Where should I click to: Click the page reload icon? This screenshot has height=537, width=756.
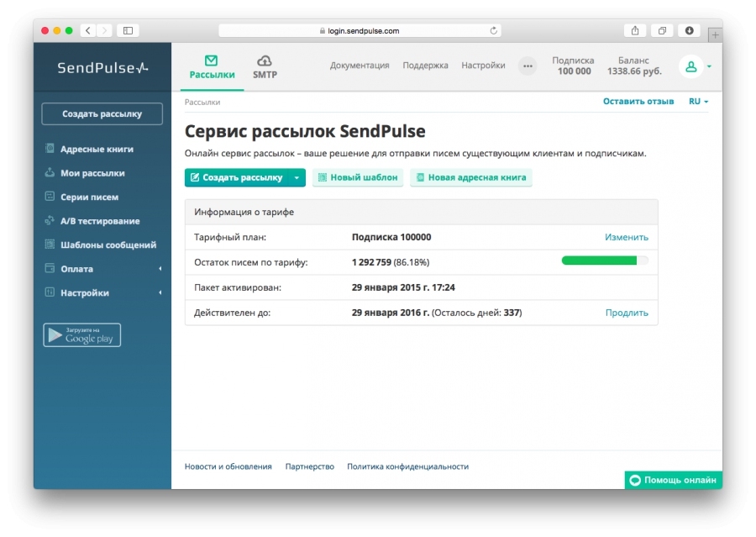click(x=493, y=31)
